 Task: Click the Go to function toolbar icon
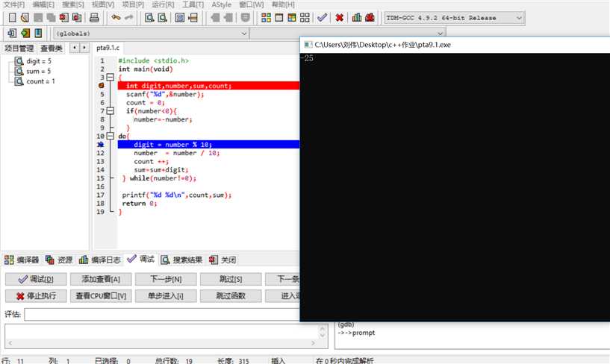click(180, 17)
